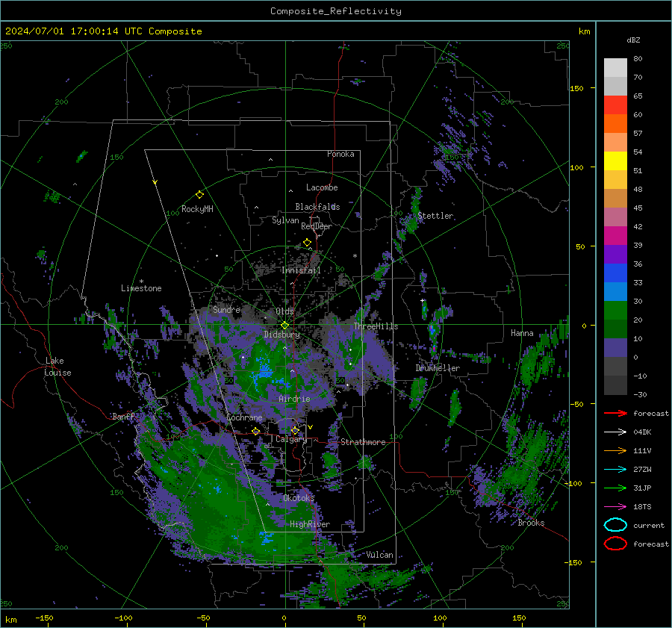The height and width of the screenshot is (628, 672).
Task: Click the RockyMH text label
Action: click(197, 209)
